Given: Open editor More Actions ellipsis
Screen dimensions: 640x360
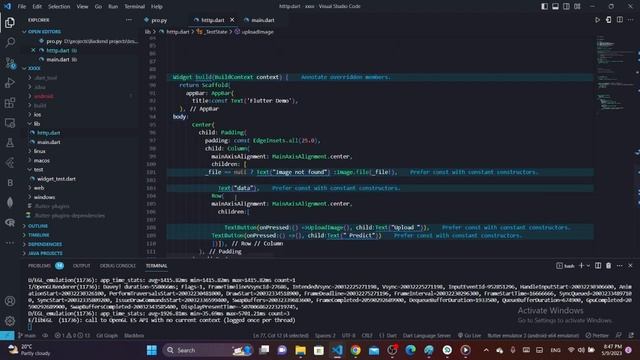Looking at the screenshot, I should coord(631,20).
